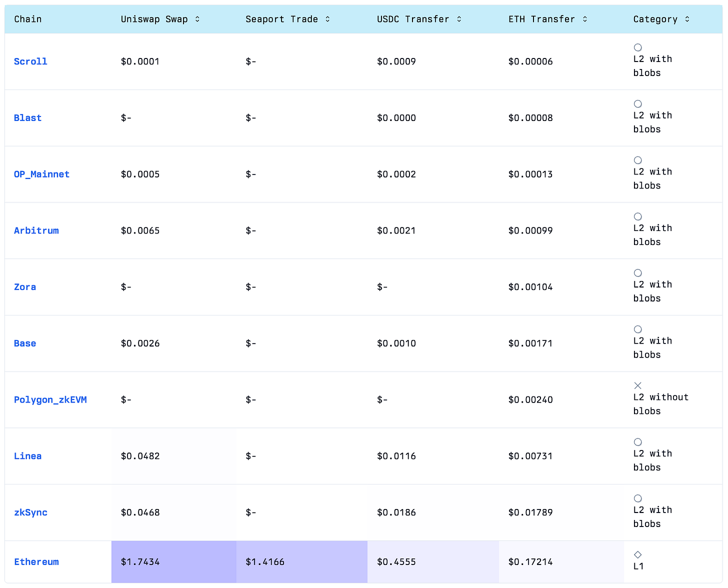The image size is (728, 588).
Task: Select the $0.00006 Scroll ETH Transfer value
Action: (x=530, y=61)
